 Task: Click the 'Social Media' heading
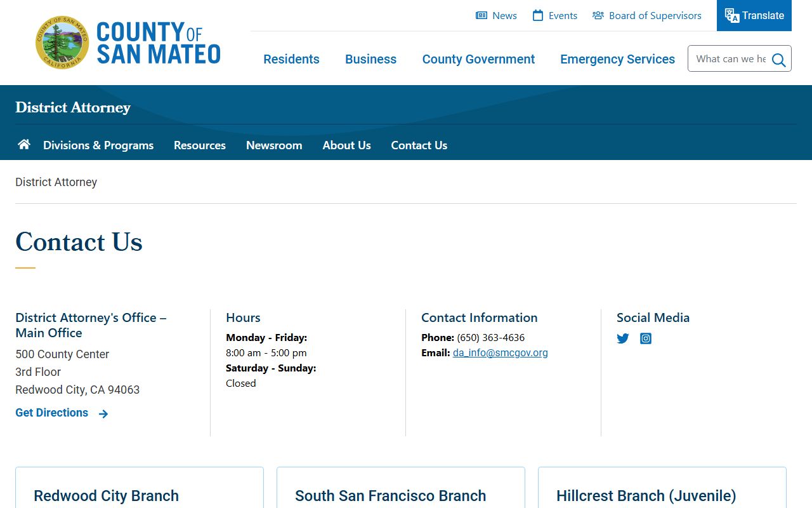(x=653, y=317)
